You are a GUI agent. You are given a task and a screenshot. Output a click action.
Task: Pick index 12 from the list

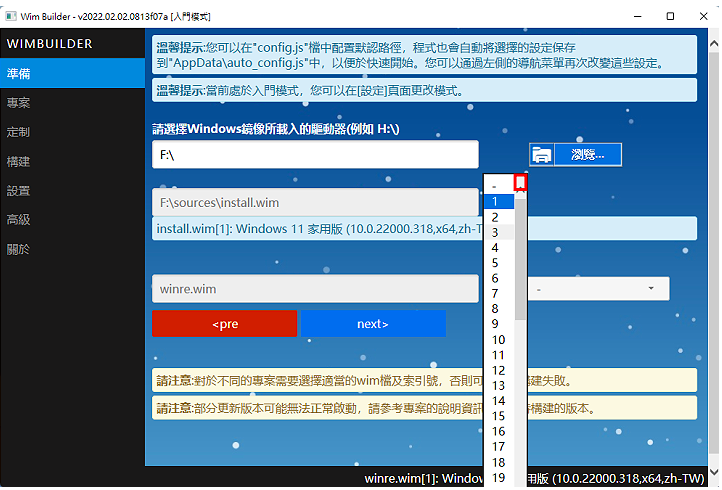click(499, 370)
